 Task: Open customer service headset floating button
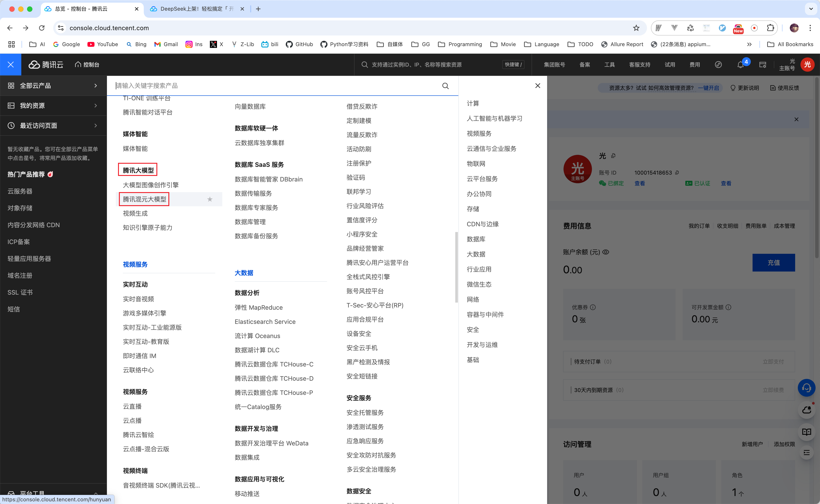[806, 388]
